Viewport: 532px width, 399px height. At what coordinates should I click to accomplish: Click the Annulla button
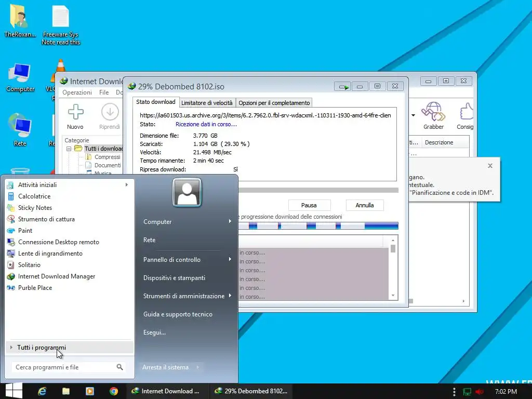point(365,205)
